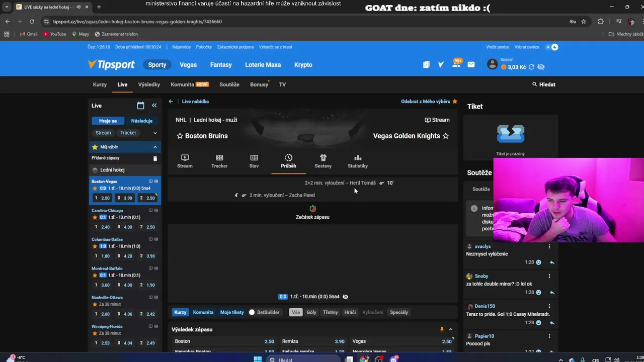
Task: Toggle dark mode switch in header
Action: [552, 47]
